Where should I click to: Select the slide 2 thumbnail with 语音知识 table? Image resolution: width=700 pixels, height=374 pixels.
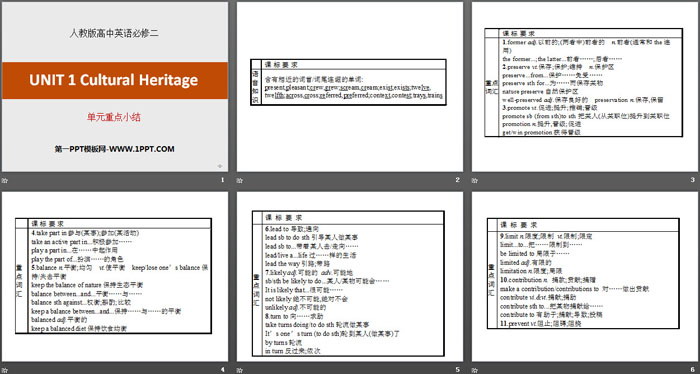(x=350, y=87)
